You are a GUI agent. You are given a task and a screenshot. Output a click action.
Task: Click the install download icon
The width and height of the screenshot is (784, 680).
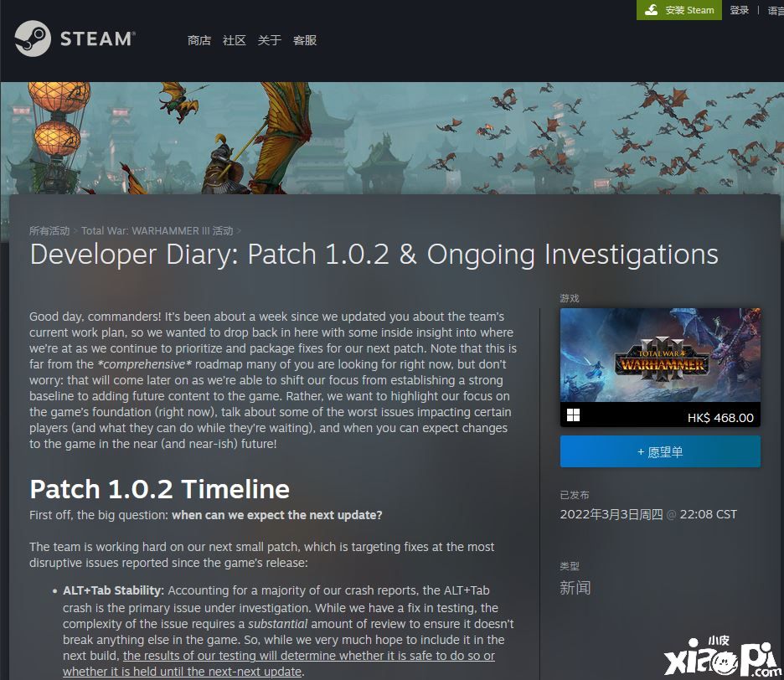pyautogui.click(x=651, y=9)
